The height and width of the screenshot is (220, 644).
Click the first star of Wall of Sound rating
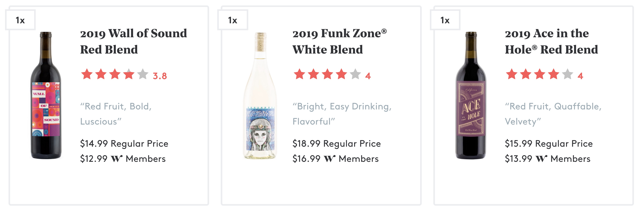pos(87,74)
